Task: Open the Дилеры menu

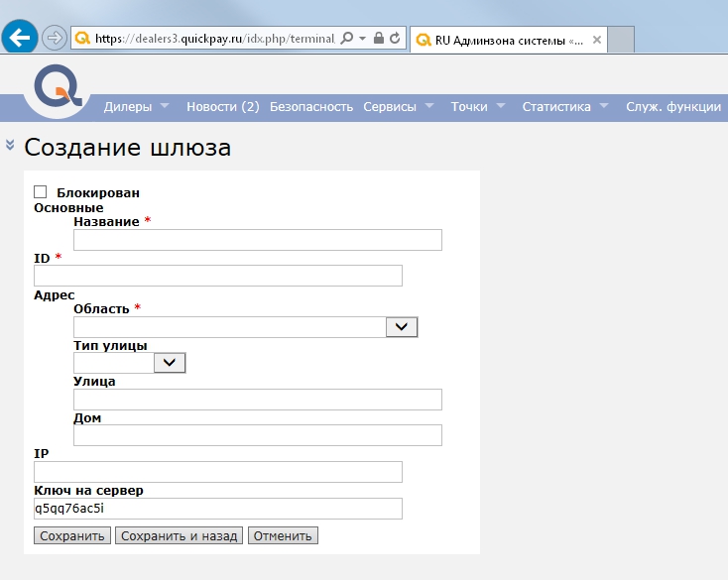Action: pos(136,107)
